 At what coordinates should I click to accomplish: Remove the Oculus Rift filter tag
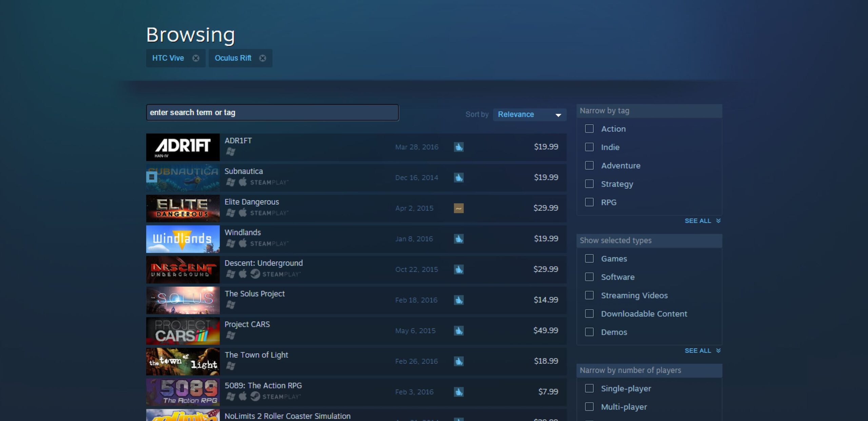click(262, 58)
